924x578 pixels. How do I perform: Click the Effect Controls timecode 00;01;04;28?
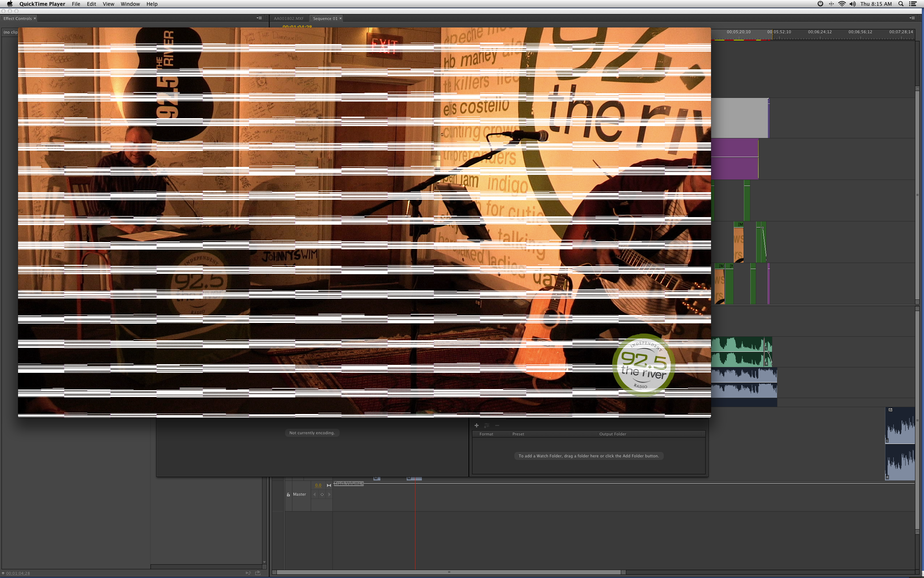(x=18, y=573)
